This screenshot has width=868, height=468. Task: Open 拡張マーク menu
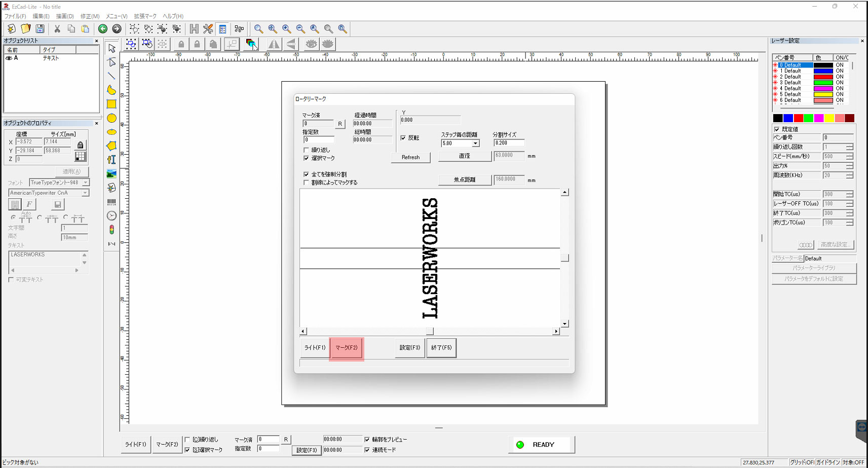[x=145, y=16]
